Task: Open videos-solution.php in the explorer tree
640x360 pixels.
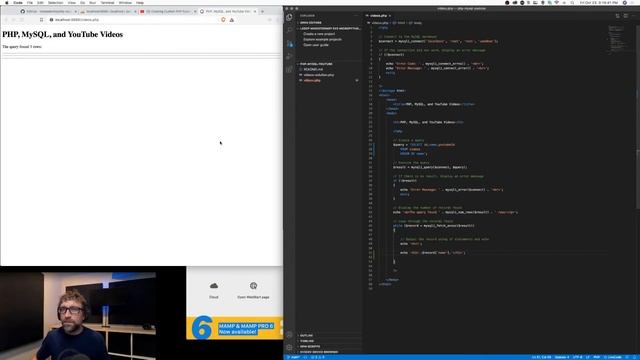Action: pyautogui.click(x=318, y=75)
